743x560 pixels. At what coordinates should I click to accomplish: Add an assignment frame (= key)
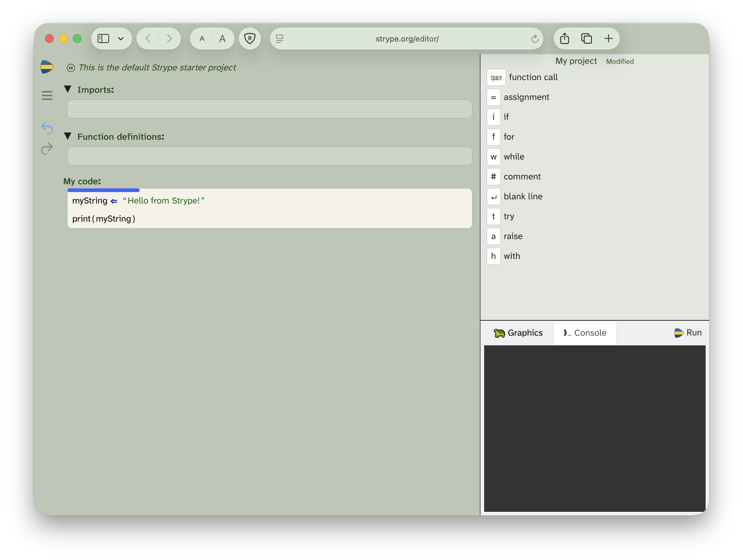tap(493, 97)
